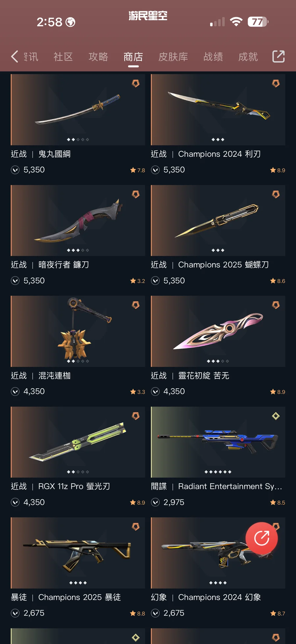
Task: Click star rating 8.8 on Champions 2025 暴徒
Action: tap(137, 613)
